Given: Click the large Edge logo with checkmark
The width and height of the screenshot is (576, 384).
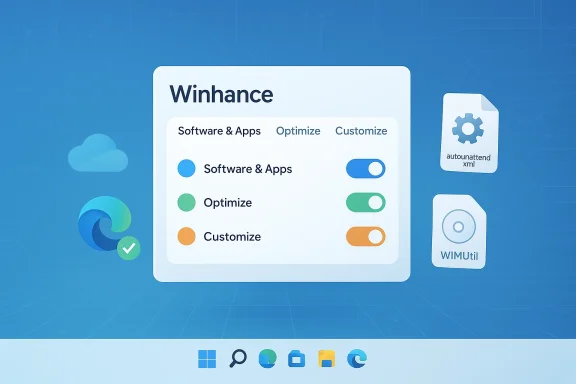Looking at the screenshot, I should tap(106, 224).
